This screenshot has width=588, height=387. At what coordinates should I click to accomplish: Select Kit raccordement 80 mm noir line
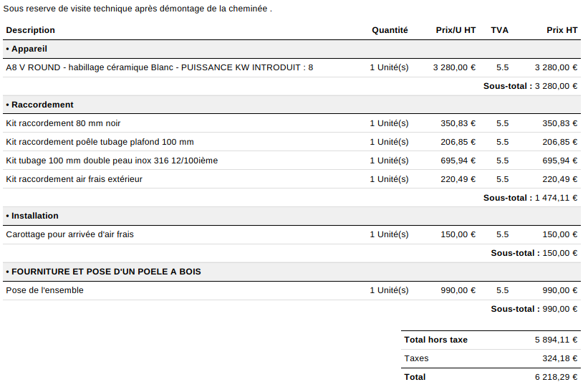pyautogui.click(x=63, y=123)
